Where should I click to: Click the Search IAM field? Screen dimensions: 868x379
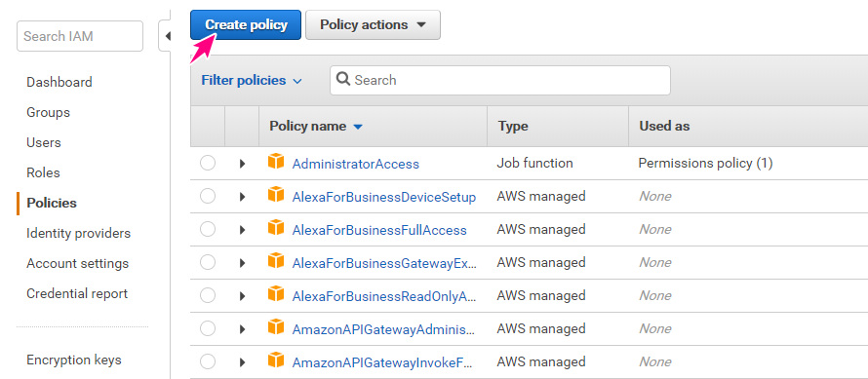click(x=80, y=36)
